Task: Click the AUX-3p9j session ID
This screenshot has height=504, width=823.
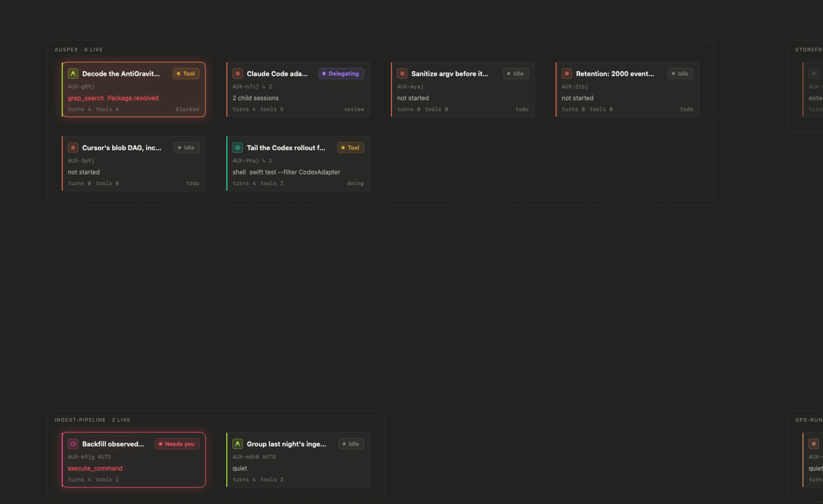Action: (x=81, y=161)
